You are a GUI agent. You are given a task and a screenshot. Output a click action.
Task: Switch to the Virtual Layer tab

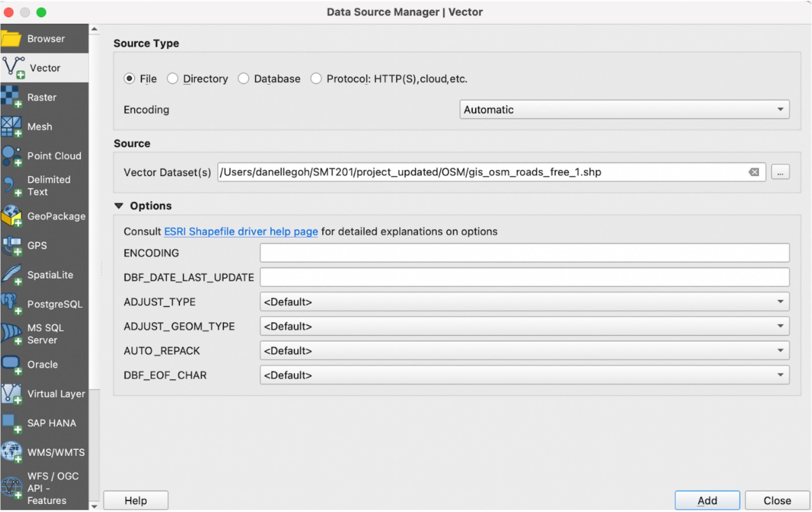[x=45, y=394]
